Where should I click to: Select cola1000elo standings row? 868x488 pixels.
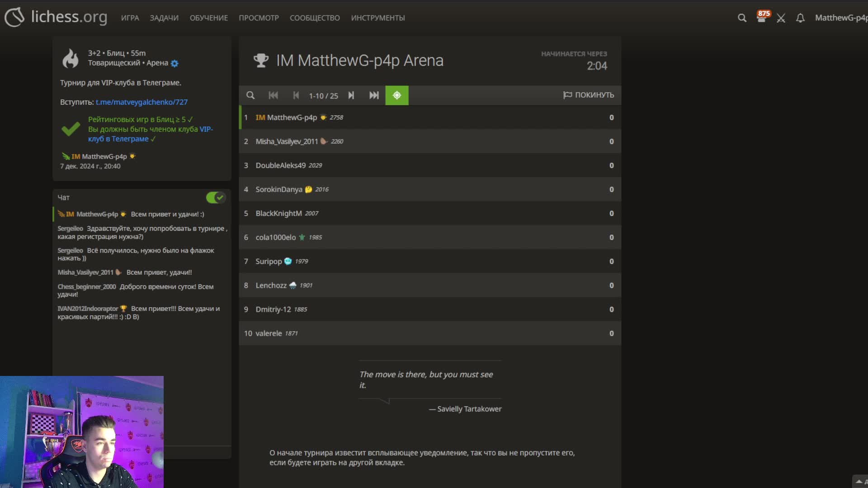(x=430, y=237)
